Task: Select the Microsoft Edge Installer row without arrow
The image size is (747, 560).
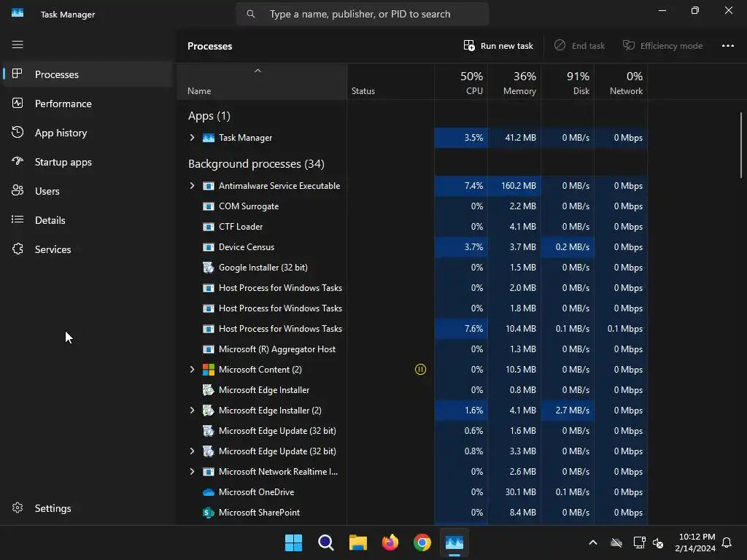Action: pyautogui.click(x=412, y=390)
